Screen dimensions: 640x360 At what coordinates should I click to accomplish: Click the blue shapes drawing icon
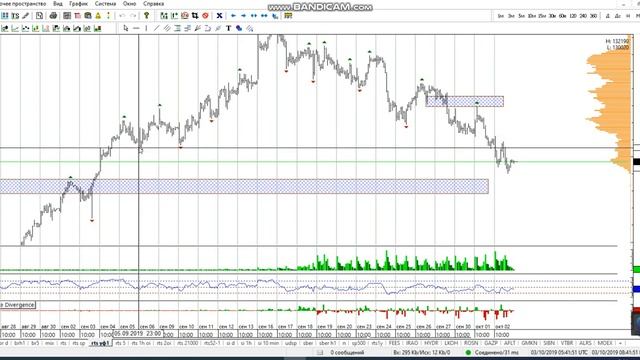click(x=239, y=28)
